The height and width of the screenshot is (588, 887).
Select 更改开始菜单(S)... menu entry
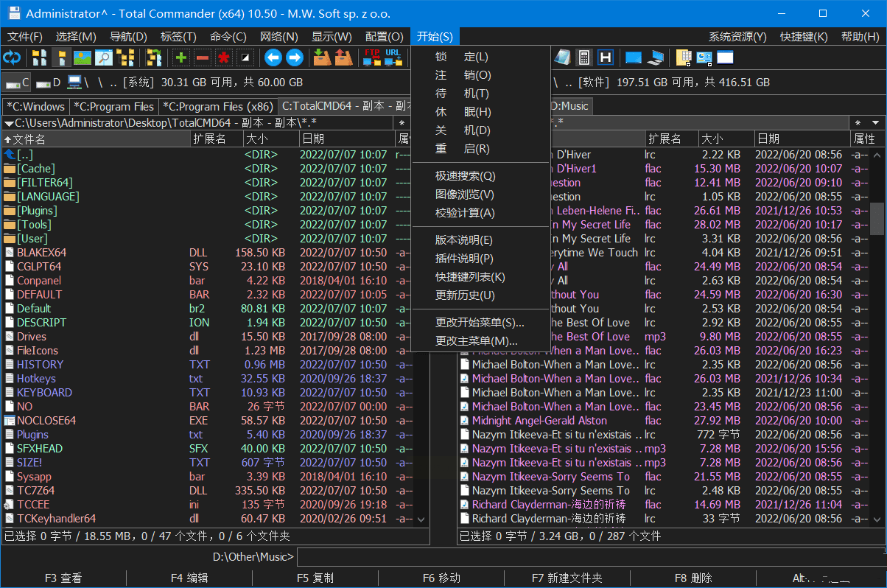(480, 323)
